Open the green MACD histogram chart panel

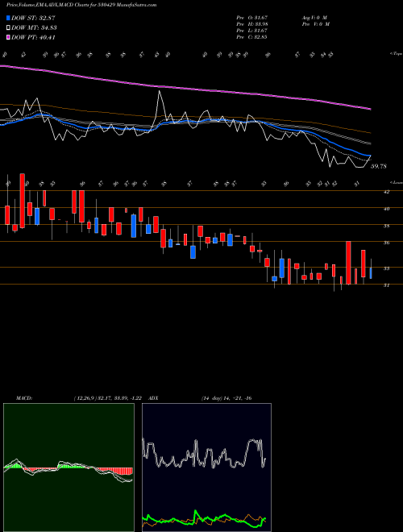point(69,468)
